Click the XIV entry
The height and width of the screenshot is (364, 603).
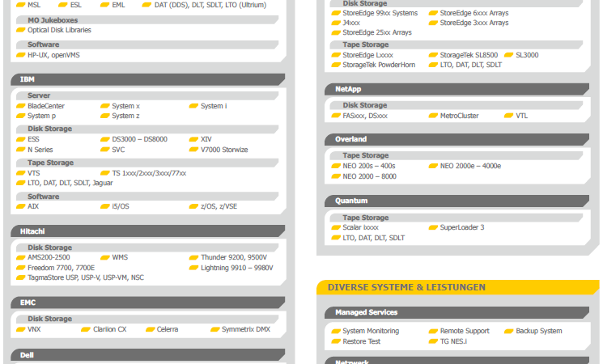[206, 139]
